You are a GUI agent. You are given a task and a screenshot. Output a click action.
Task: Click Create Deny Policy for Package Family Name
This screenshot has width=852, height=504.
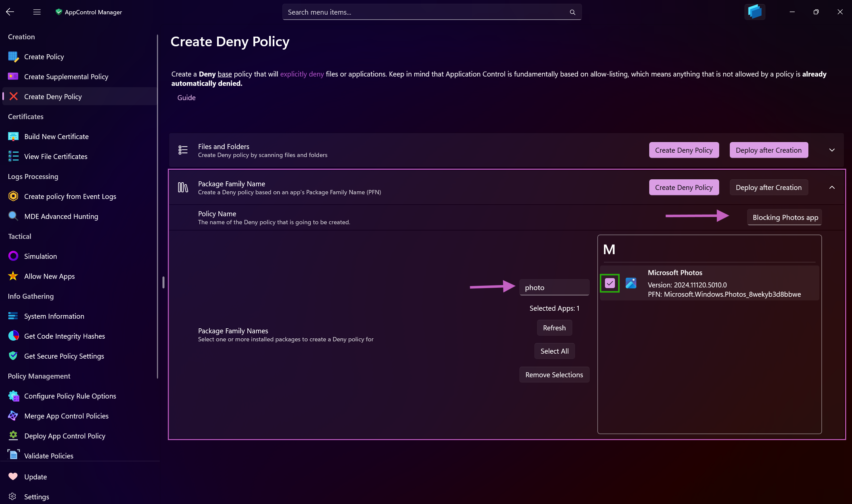tap(683, 187)
